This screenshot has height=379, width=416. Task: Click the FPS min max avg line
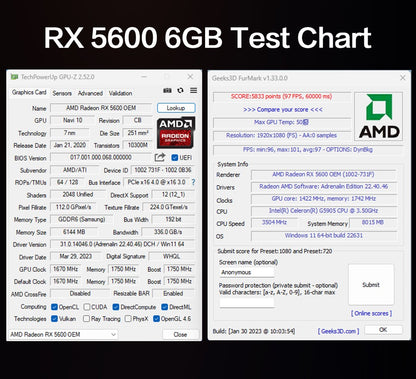click(x=308, y=150)
